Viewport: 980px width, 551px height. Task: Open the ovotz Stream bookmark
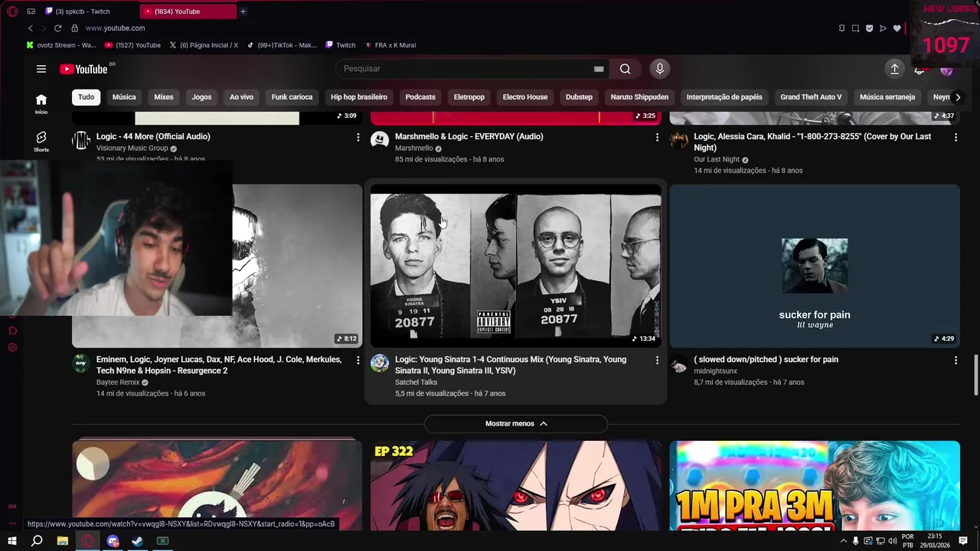(x=61, y=45)
